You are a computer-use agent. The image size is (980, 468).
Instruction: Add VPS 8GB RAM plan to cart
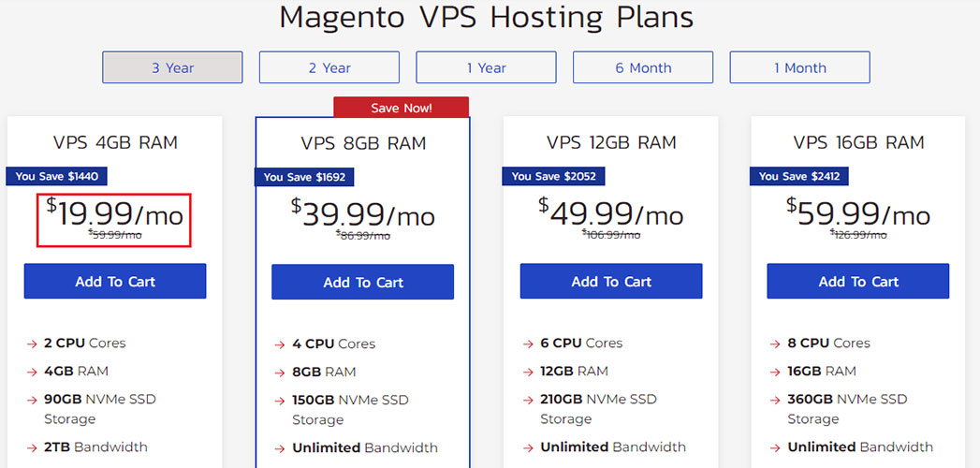[x=362, y=282]
